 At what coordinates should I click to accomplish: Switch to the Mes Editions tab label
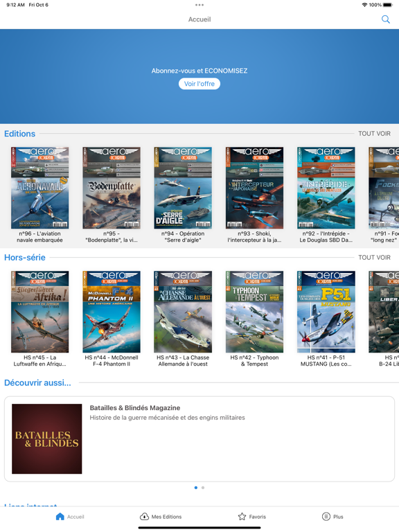(x=166, y=517)
